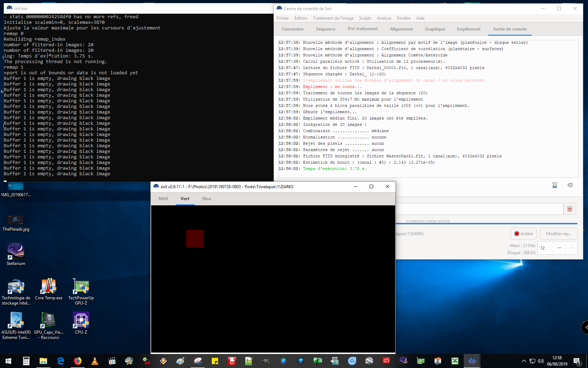Screen dimensions: 588x368
Task: Open the Fichier menu
Action: (x=282, y=18)
